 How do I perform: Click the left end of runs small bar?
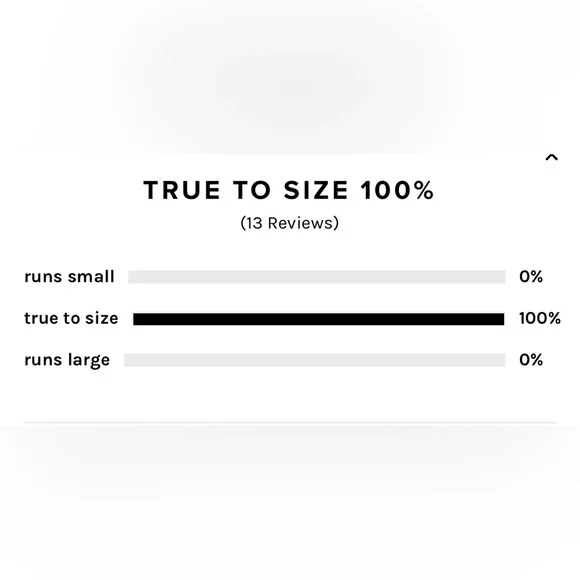click(134, 277)
